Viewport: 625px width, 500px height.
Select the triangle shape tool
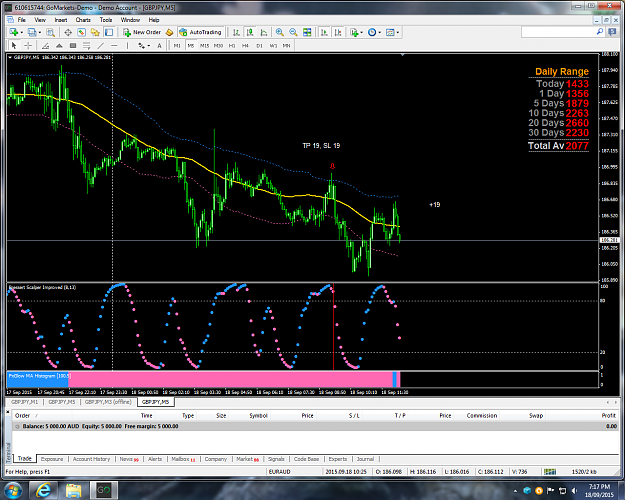pos(59,45)
